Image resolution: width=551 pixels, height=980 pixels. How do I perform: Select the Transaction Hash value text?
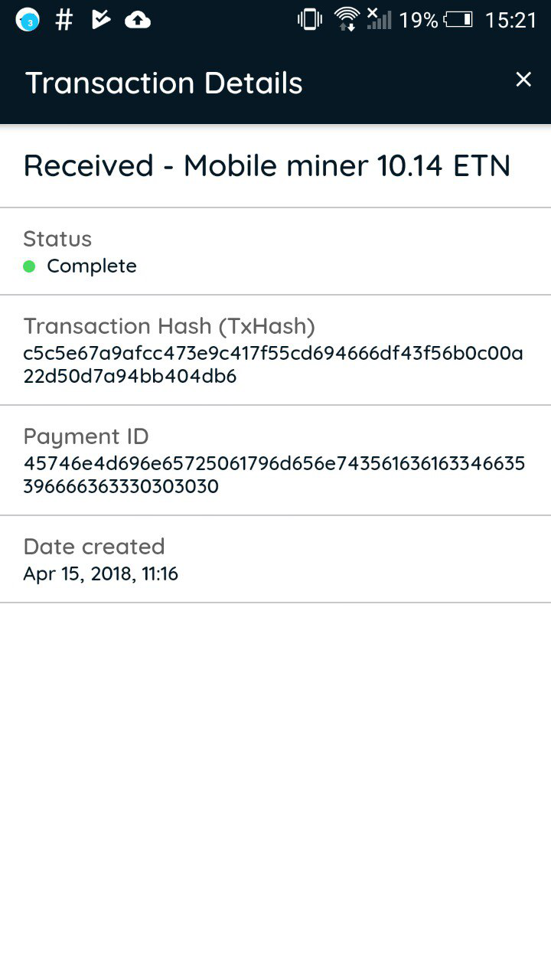tap(272, 365)
